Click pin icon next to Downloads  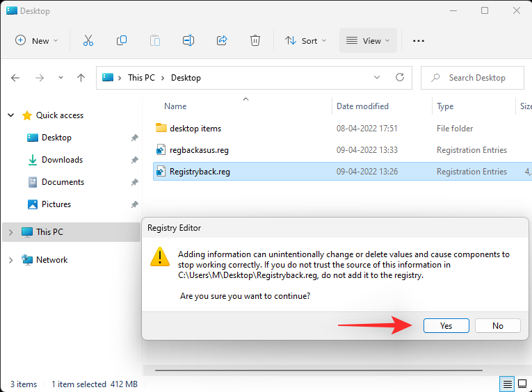pyautogui.click(x=135, y=160)
